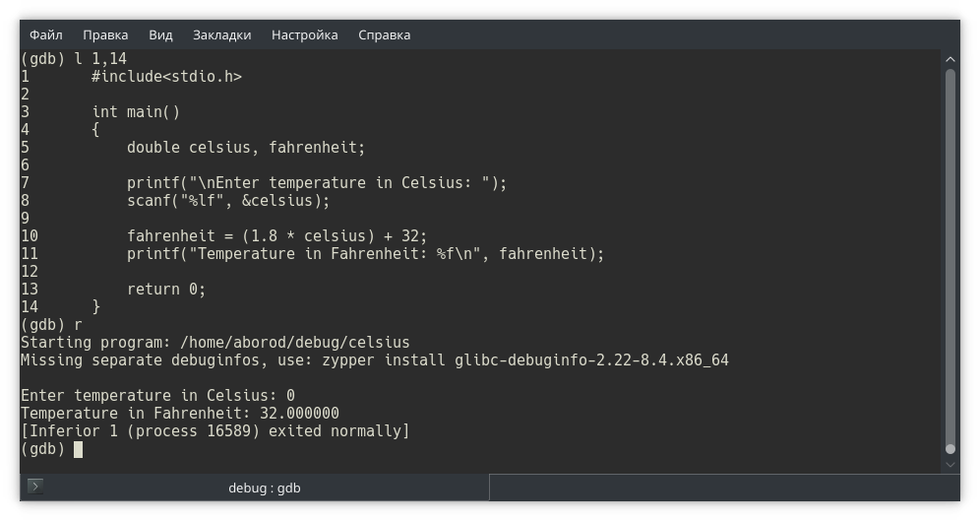Open the Справка menu
Image resolution: width=980 pixels, height=521 pixels.
384,34
